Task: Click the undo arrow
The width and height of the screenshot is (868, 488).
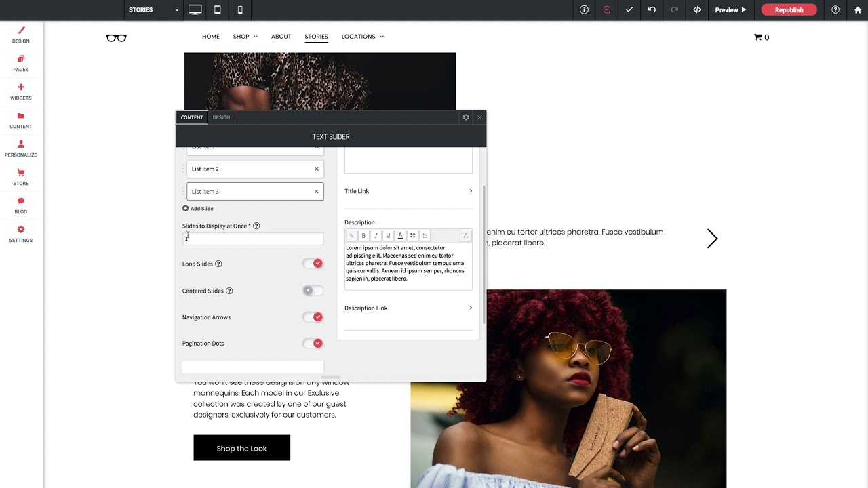Action: (652, 9)
